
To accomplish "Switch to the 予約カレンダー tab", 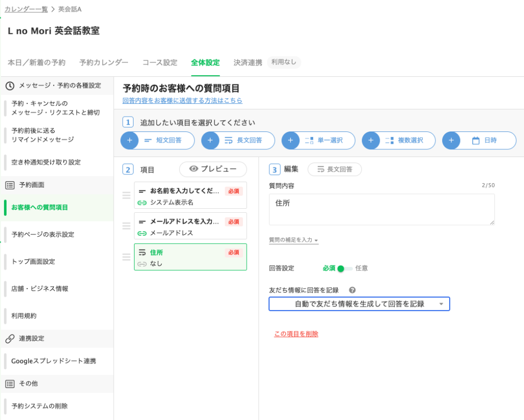I will [104, 62].
